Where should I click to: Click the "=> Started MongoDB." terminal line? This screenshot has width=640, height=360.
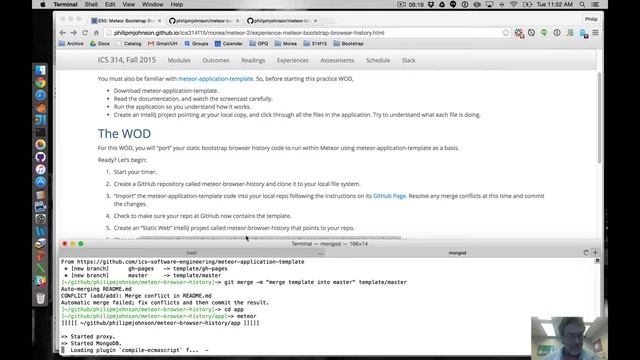[91, 343]
